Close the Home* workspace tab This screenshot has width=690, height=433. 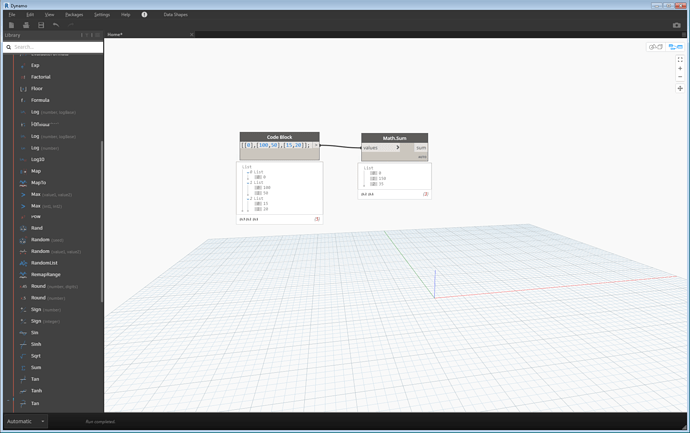191,34
